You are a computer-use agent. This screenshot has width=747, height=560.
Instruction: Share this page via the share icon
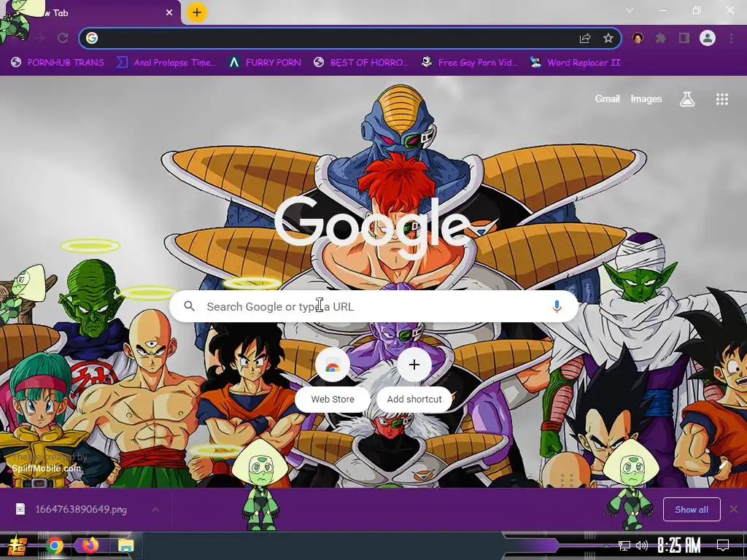click(585, 38)
